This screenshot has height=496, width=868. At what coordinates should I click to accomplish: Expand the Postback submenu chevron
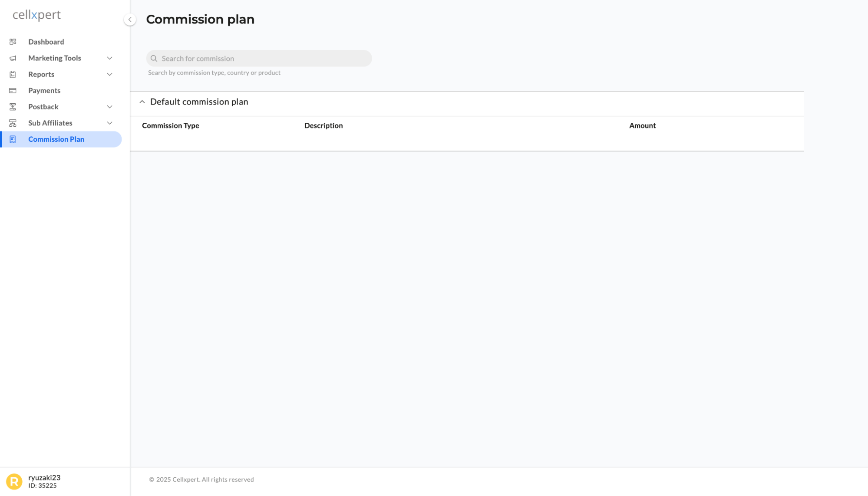tap(110, 107)
